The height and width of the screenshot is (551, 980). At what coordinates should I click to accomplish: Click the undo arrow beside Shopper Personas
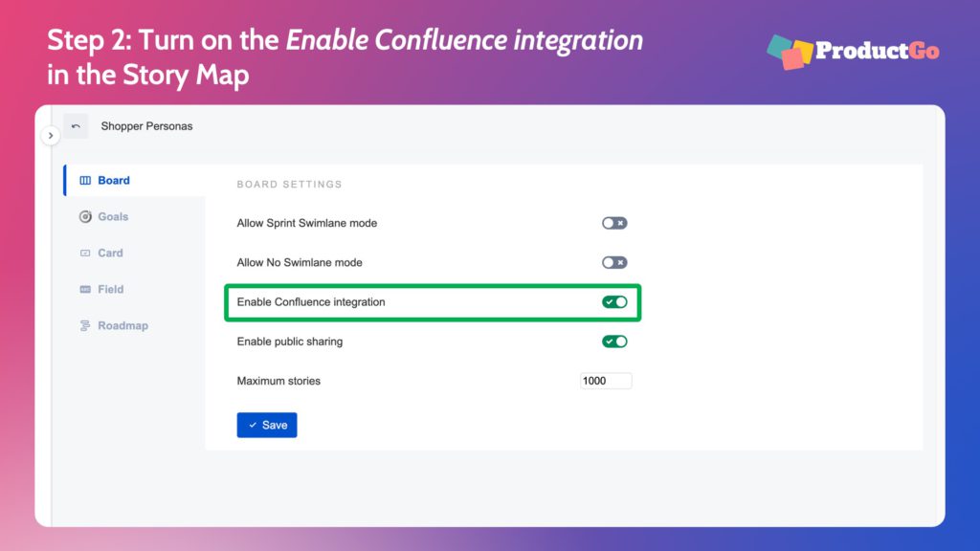(x=76, y=125)
